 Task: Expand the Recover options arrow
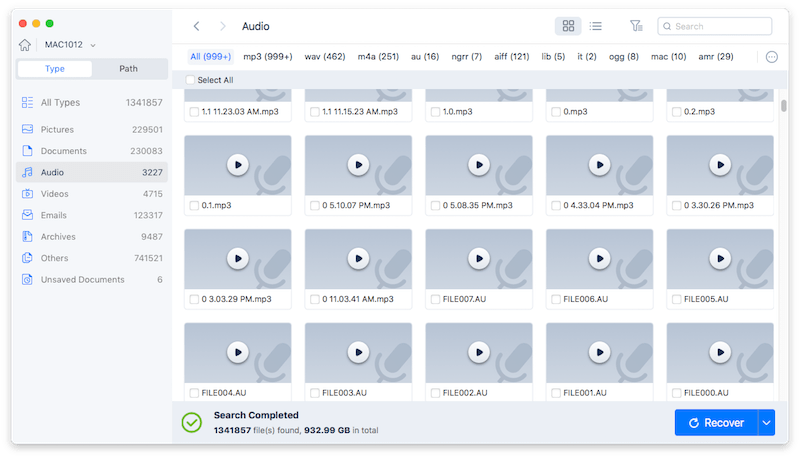pyautogui.click(x=766, y=422)
